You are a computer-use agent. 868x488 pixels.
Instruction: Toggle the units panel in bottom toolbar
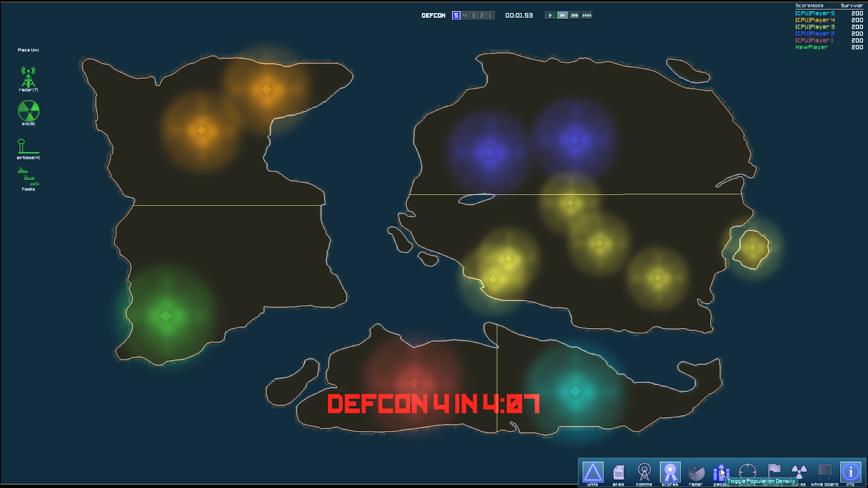pyautogui.click(x=593, y=473)
